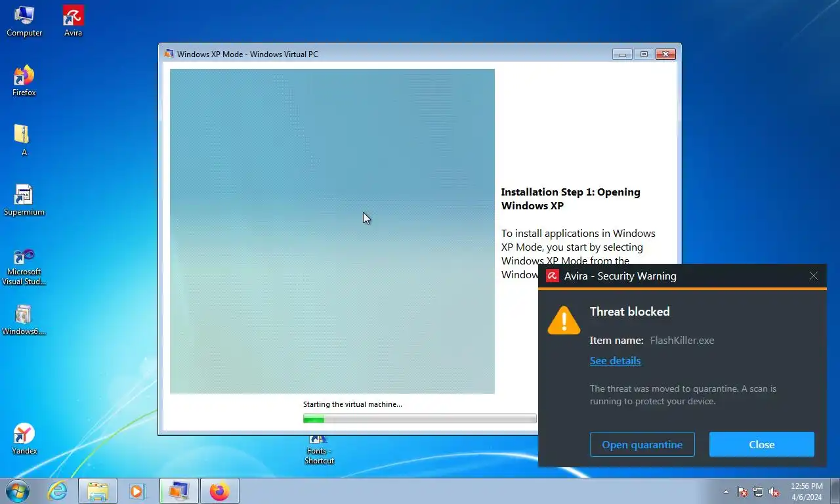840x504 pixels.
Task: Open Windows Explorer from the taskbar
Action: (98, 491)
